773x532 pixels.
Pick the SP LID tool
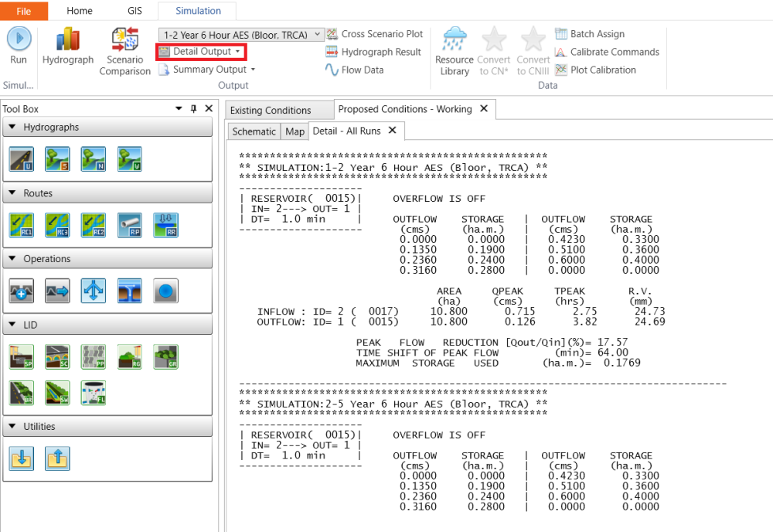[22, 357]
